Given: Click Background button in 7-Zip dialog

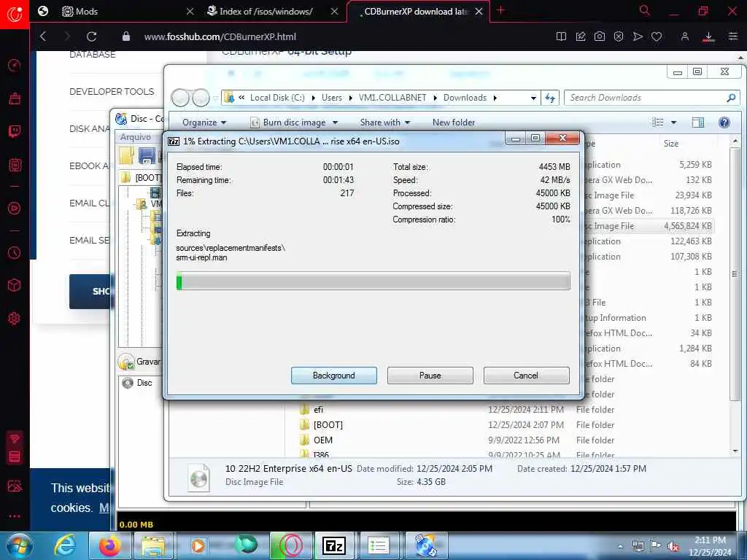Looking at the screenshot, I should tap(334, 376).
